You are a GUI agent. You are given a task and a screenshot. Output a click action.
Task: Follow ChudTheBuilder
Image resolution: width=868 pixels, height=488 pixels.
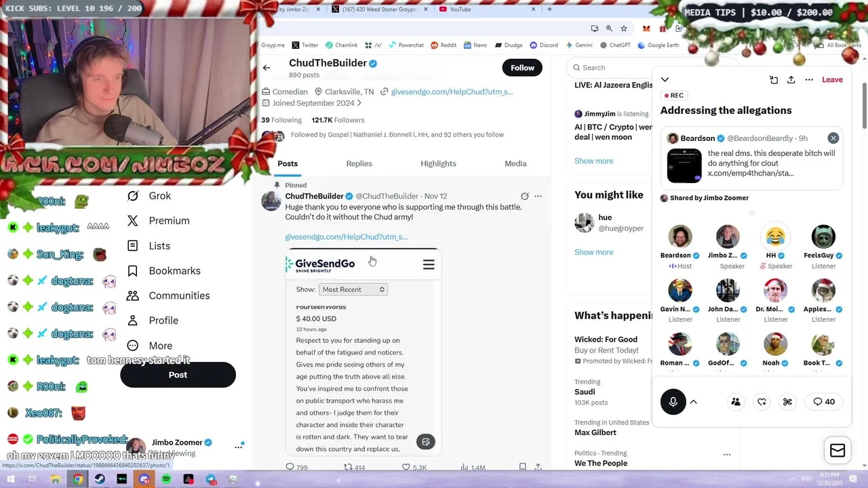click(x=522, y=68)
